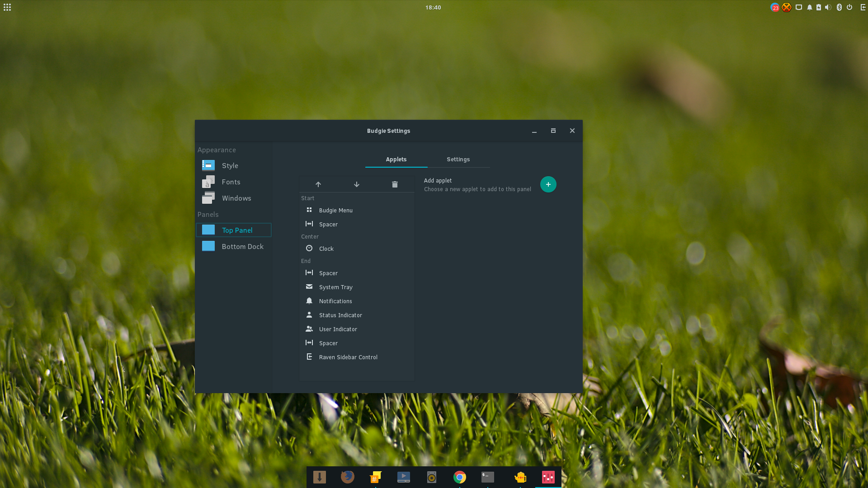Select the Status Indicator applet row
Screen dimensions: 868x488
click(357, 315)
